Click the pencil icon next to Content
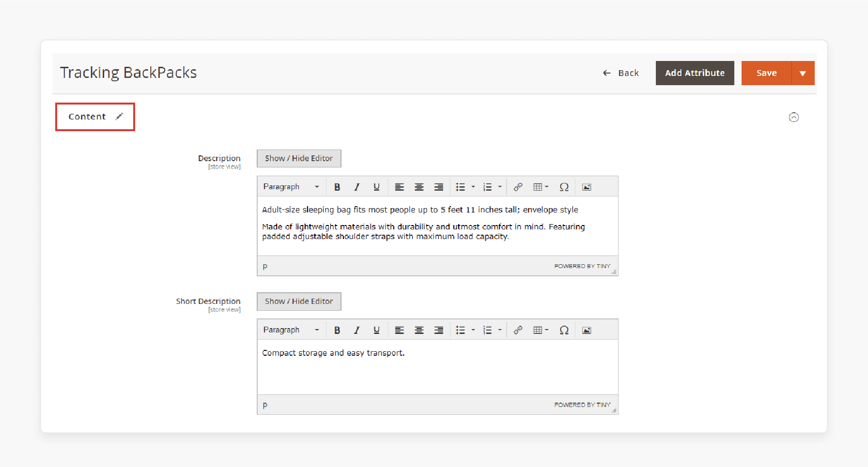868x467 pixels. tap(119, 117)
